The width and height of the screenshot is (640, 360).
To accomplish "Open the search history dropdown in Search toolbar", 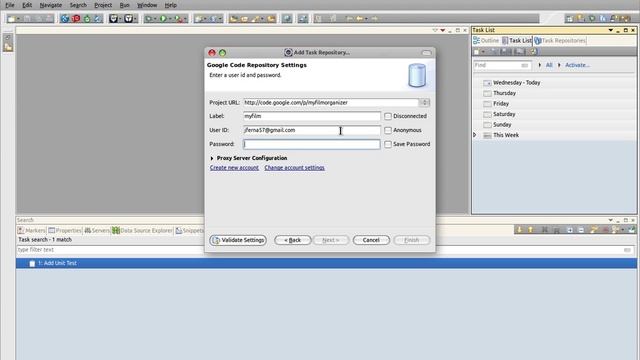I will point(622,230).
